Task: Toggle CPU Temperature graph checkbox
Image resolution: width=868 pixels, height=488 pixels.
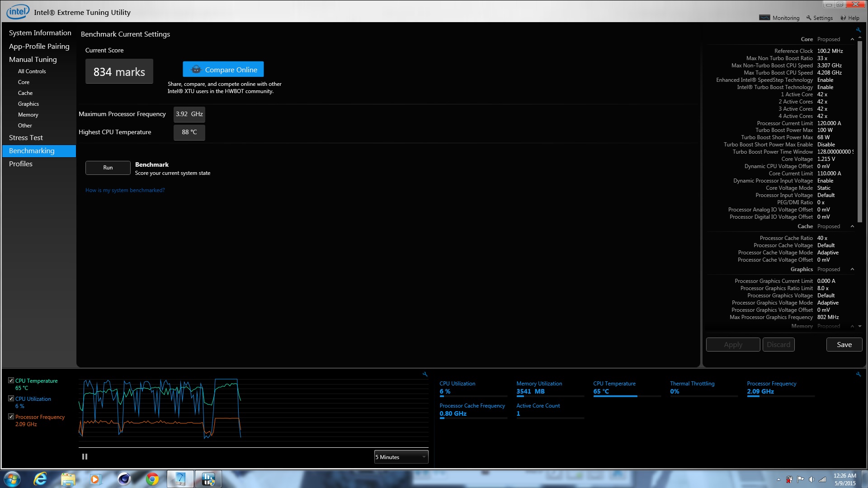Action: [x=11, y=380]
